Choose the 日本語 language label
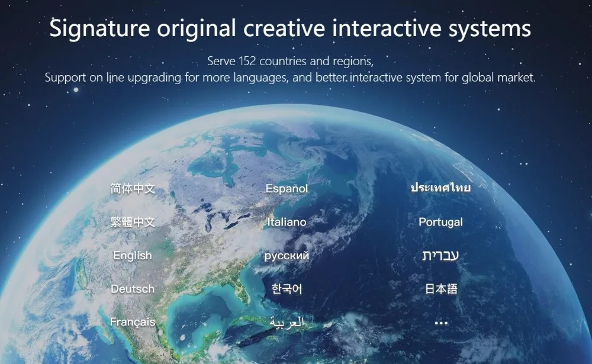This screenshot has width=592, height=364. click(x=441, y=289)
